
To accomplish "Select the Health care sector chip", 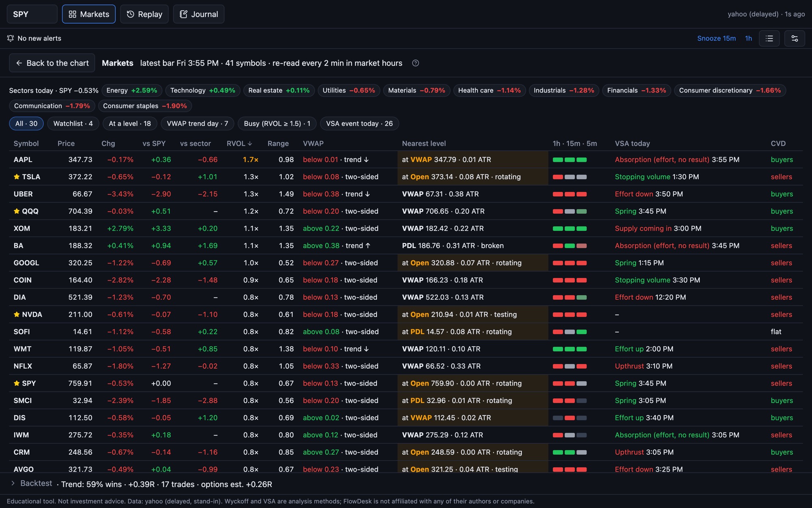I will click(x=489, y=90).
